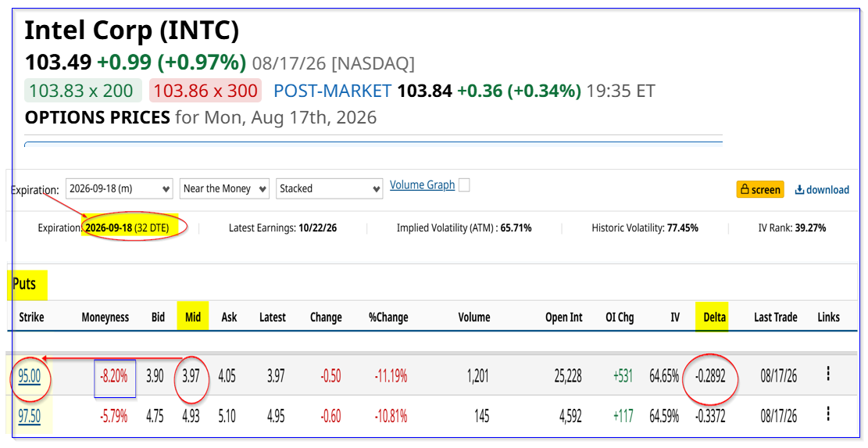This screenshot has height=448, width=868.
Task: Sort by Latest column header
Action: [273, 317]
